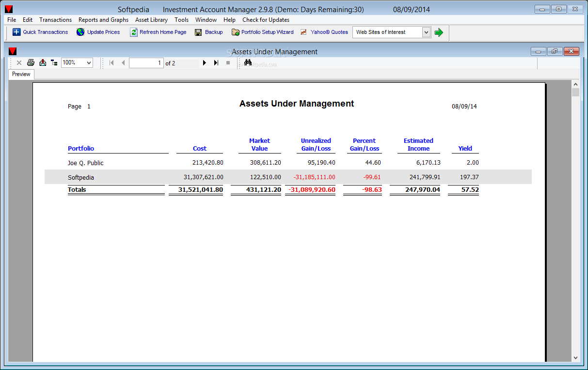Click the Softpedia portfolio row name
This screenshot has height=370, width=588.
(81, 178)
